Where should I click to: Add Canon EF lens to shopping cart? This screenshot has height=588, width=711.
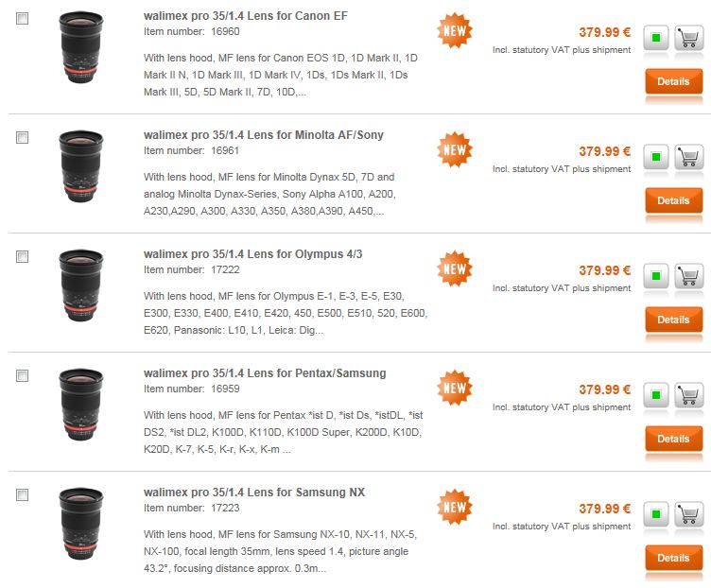coord(688,38)
